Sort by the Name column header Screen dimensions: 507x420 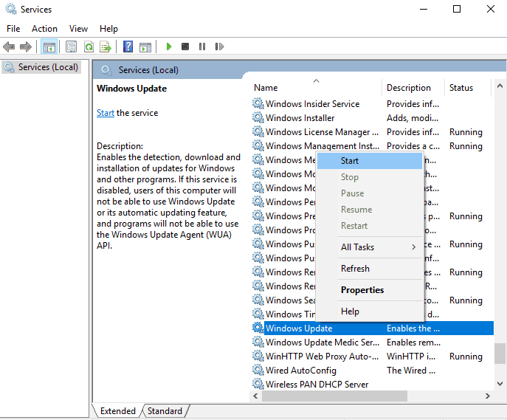coord(315,88)
